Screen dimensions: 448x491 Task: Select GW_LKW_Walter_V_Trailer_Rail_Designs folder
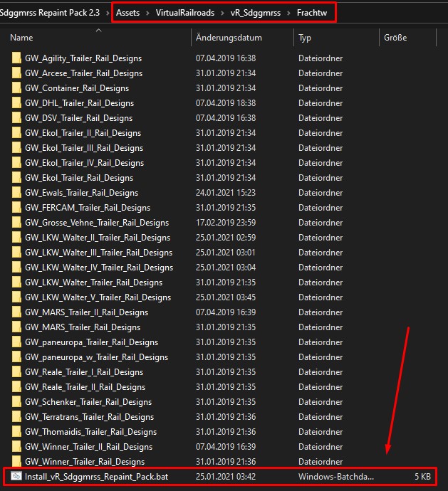(x=98, y=297)
